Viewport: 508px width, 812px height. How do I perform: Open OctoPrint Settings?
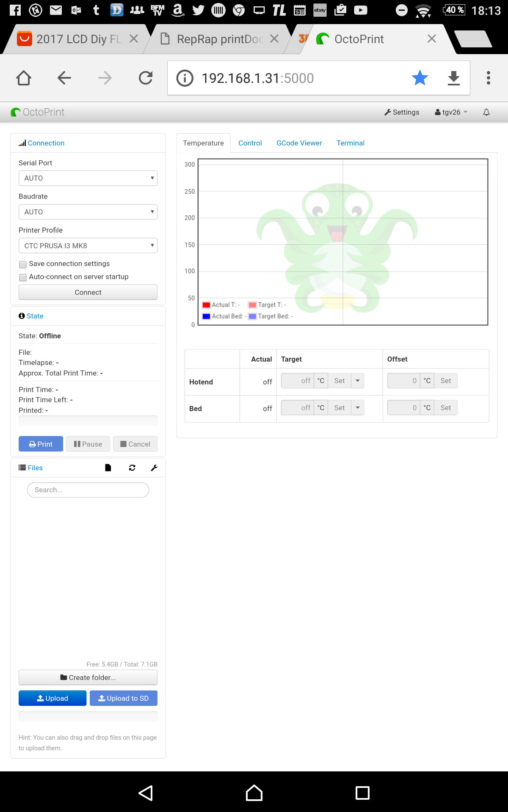402,112
